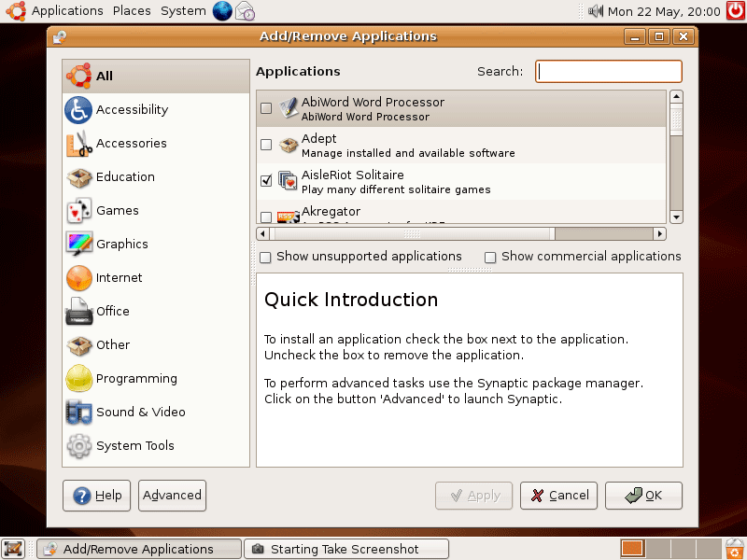Screen dimensions: 747x560
Task: Click the Search input field
Action: (x=609, y=72)
